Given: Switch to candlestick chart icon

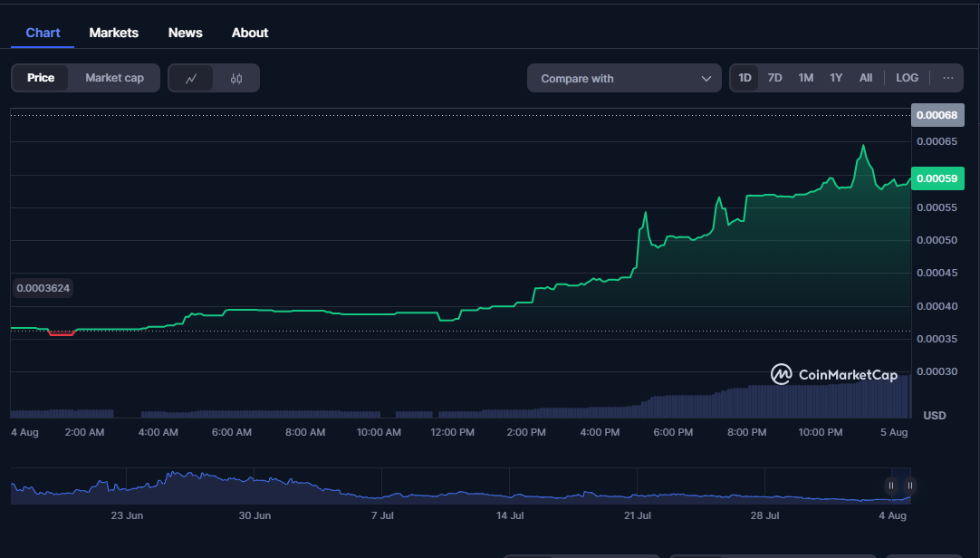Looking at the screenshot, I should (x=236, y=79).
